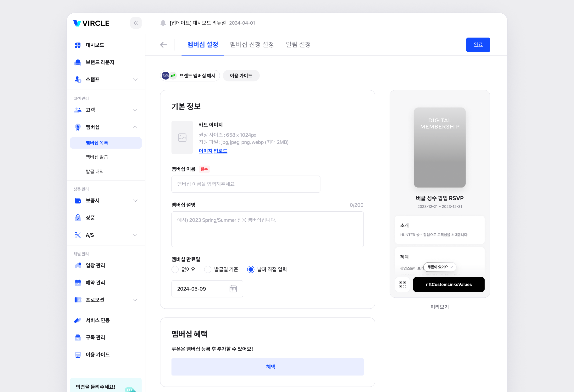Viewport: 574px width, 392px height.
Task: Click the blue 완료 button
Action: pos(478,45)
